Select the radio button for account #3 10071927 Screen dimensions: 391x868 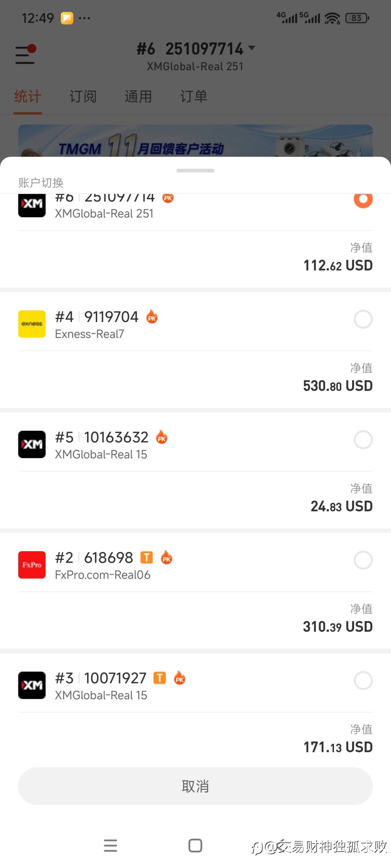(363, 680)
